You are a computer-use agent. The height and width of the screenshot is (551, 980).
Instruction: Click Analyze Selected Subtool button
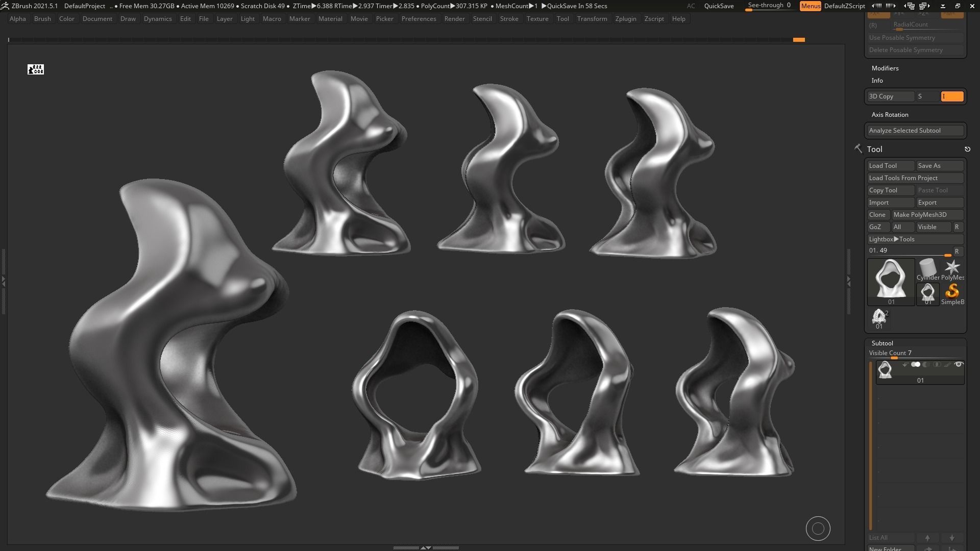click(x=915, y=131)
